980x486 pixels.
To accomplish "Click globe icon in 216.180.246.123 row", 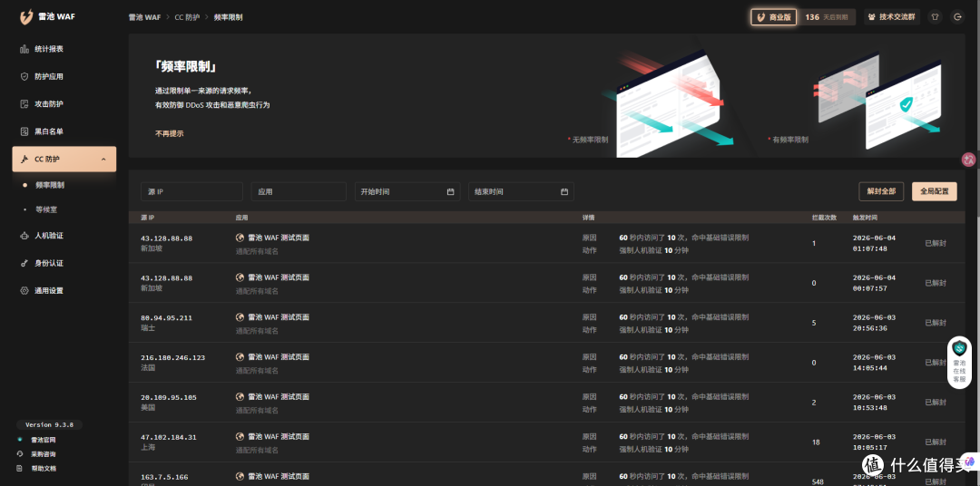I will pyautogui.click(x=240, y=357).
